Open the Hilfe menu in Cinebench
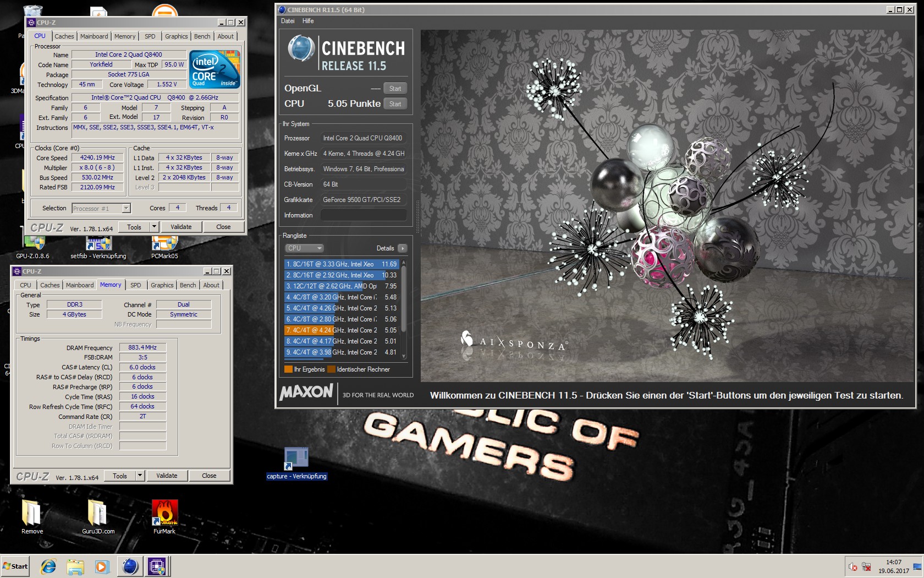 pyautogui.click(x=308, y=21)
